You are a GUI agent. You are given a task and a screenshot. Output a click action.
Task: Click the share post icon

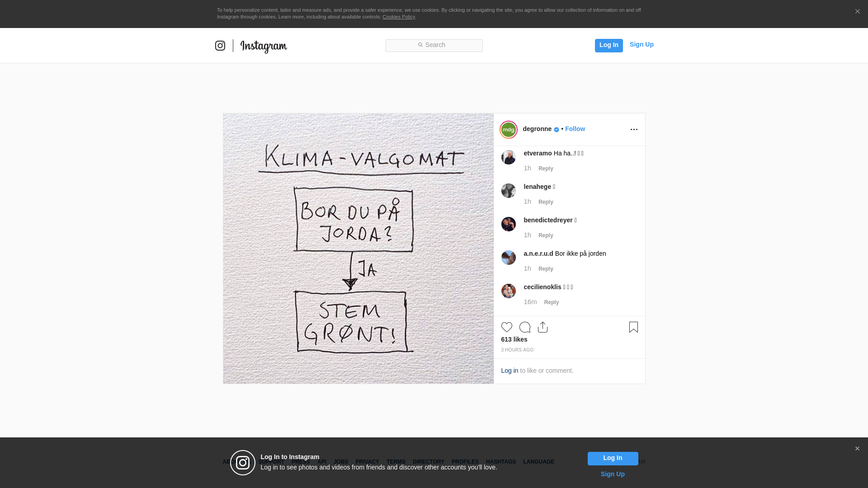542,327
